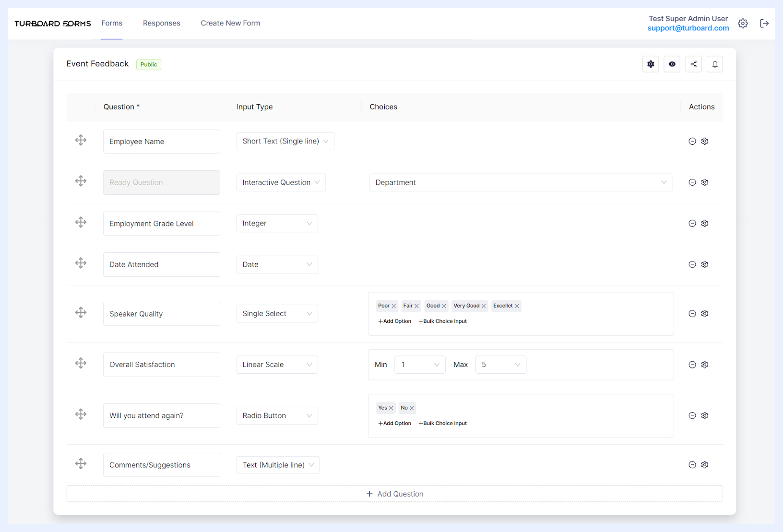Click the Add Question button
Image resolution: width=783 pixels, height=532 pixels.
click(x=394, y=494)
